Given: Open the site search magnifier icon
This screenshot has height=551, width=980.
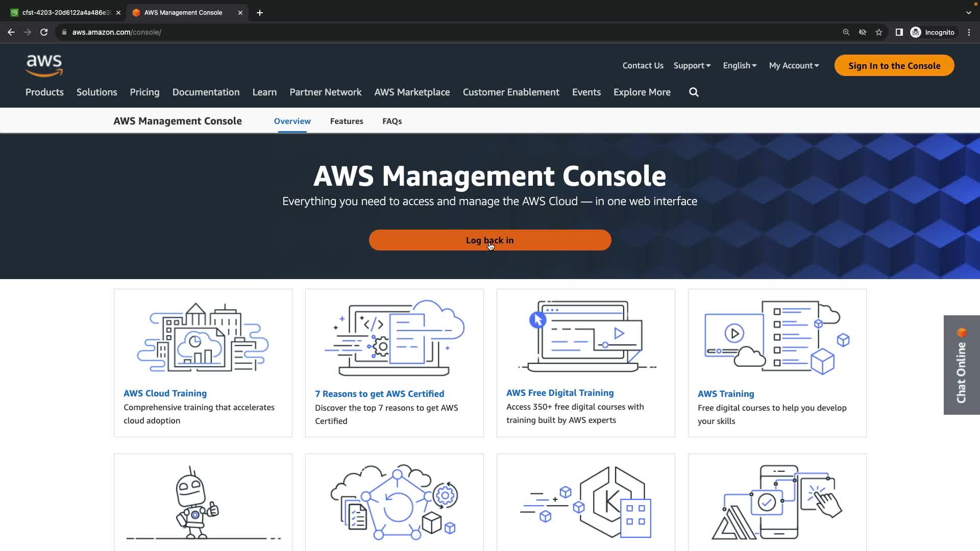Looking at the screenshot, I should point(694,92).
